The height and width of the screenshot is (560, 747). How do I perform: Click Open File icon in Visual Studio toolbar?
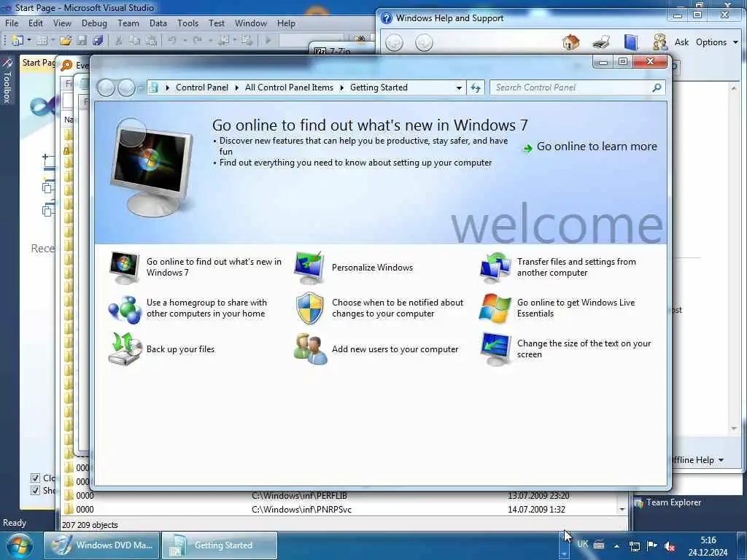[x=65, y=41]
